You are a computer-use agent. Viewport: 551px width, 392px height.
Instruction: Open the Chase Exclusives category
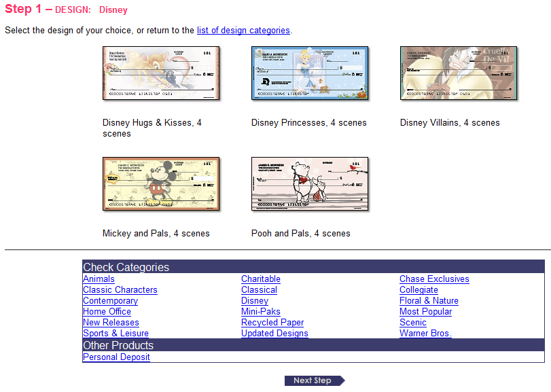tap(434, 279)
